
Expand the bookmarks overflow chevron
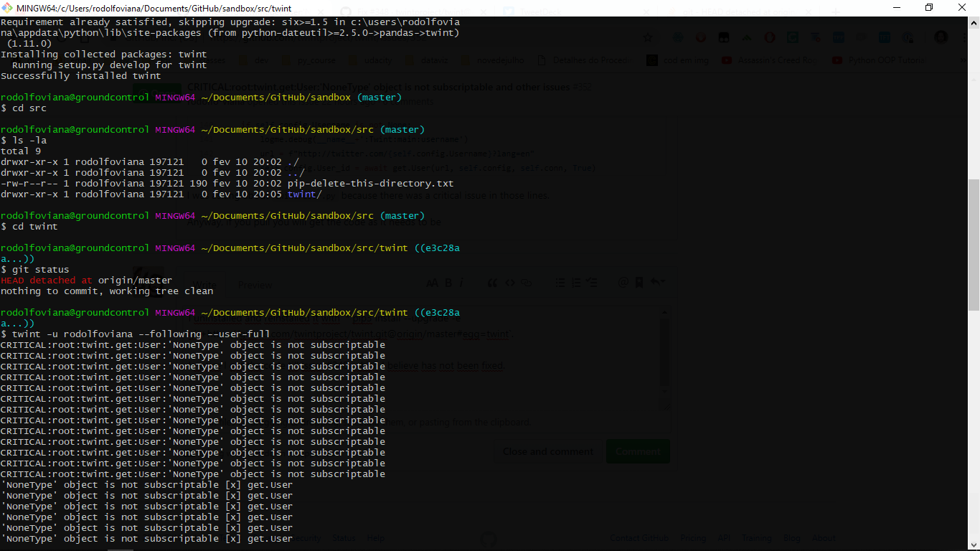(964, 60)
